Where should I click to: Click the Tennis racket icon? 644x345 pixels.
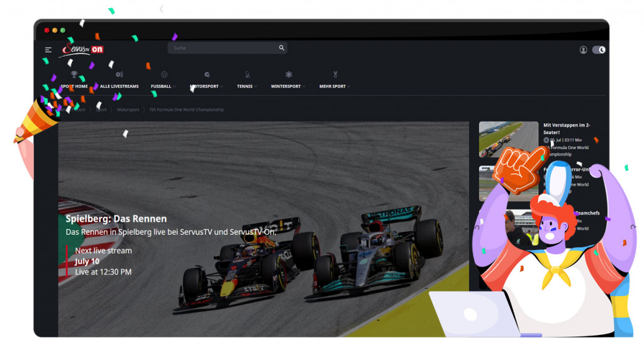(247, 74)
